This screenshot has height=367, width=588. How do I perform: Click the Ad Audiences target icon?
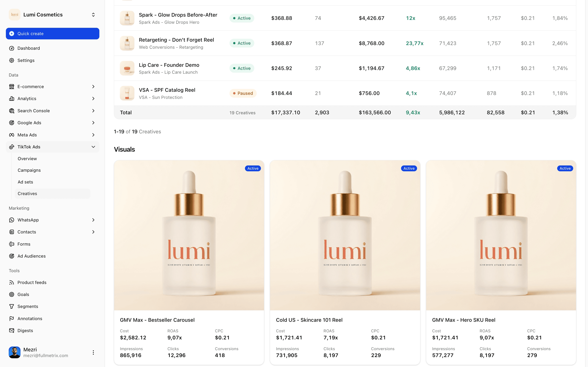tap(12, 256)
